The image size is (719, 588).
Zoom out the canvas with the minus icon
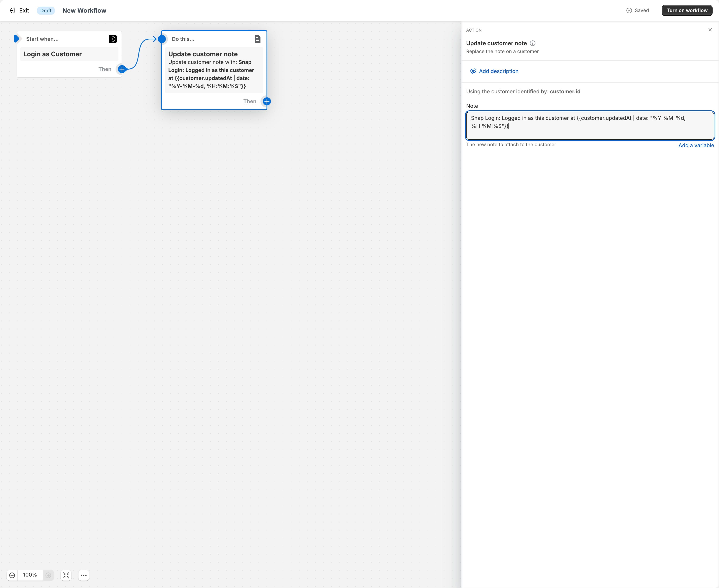click(12, 575)
